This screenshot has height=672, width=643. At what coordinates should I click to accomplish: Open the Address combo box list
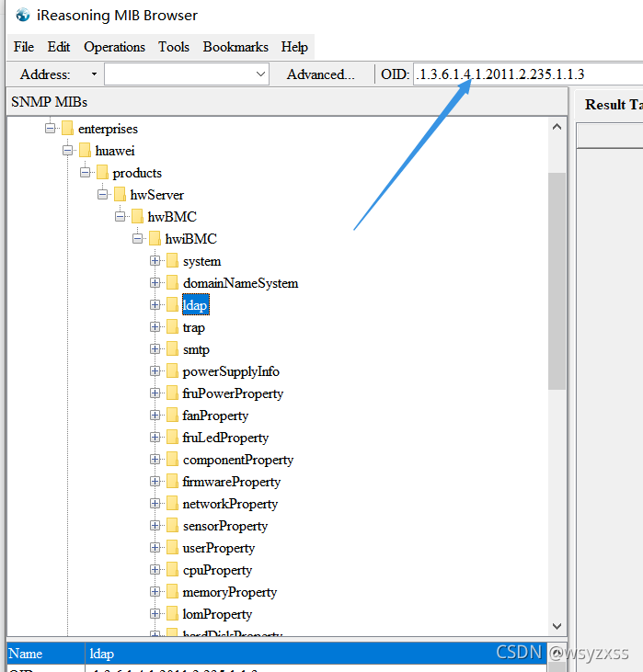(x=260, y=74)
